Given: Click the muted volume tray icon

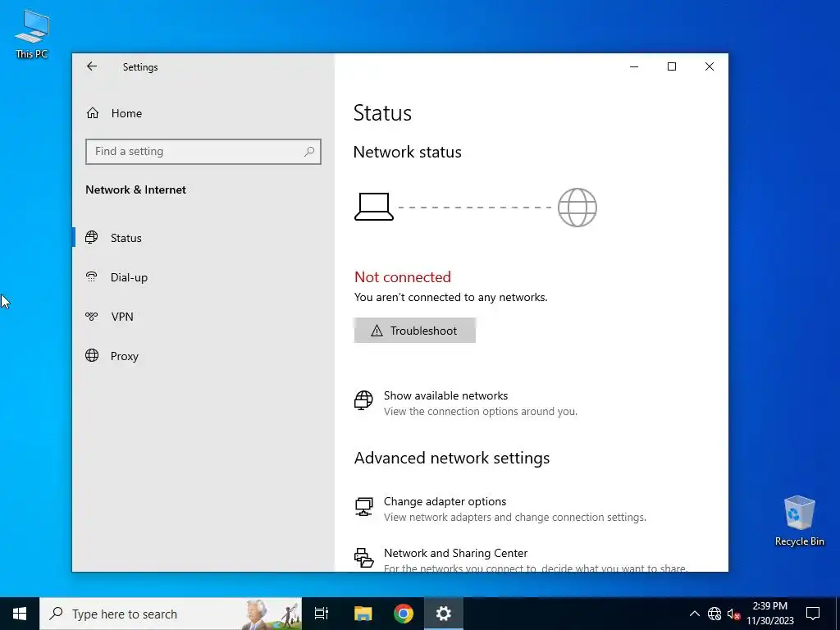Looking at the screenshot, I should click(733, 614).
